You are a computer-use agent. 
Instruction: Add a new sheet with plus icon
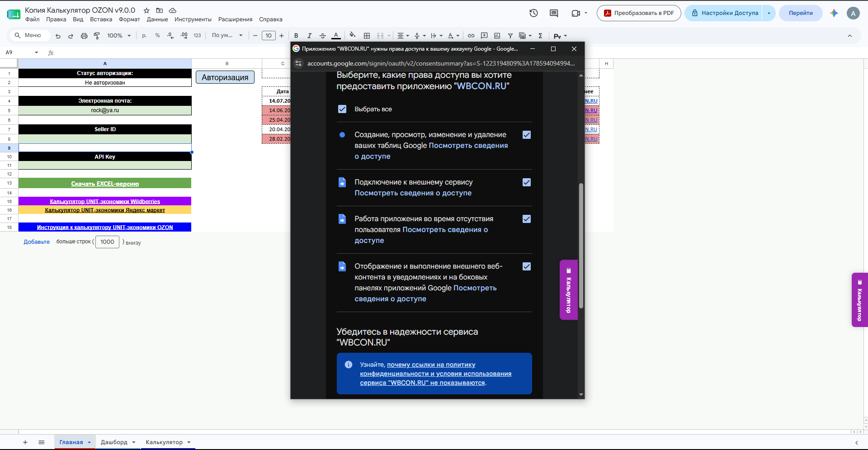click(25, 442)
